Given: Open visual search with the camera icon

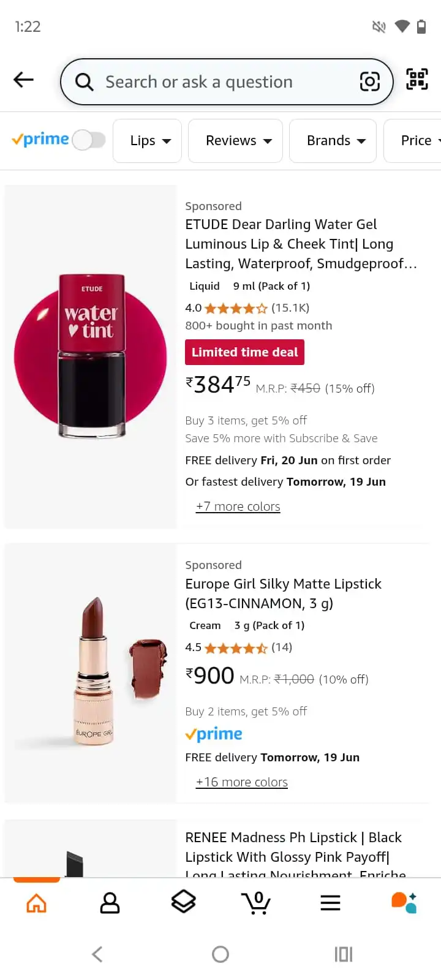Looking at the screenshot, I should pos(370,80).
